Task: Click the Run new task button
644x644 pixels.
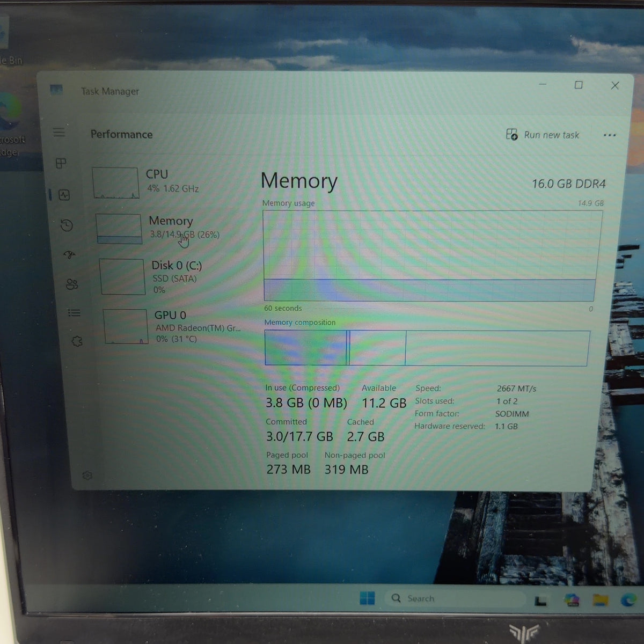Action: point(543,135)
